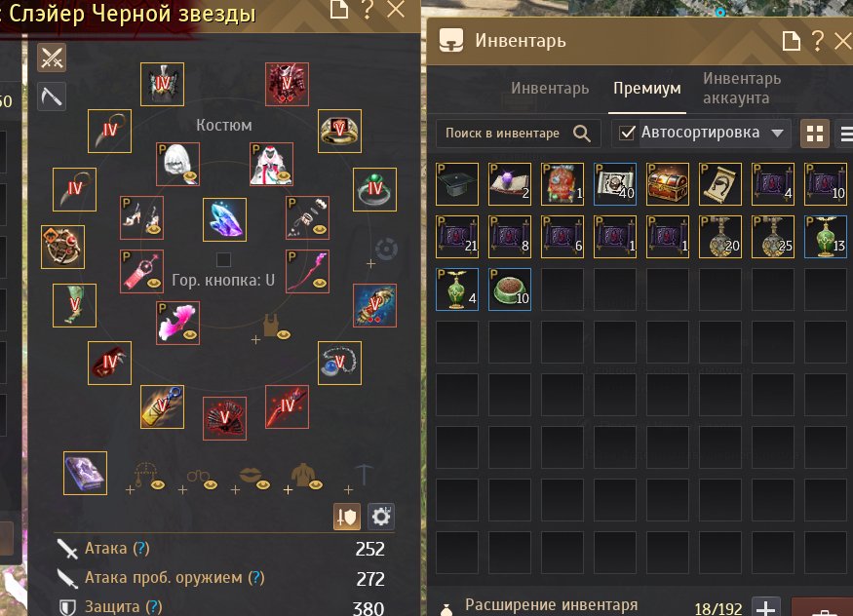Screen dimensions: 853x616
Task: Click the help question mark in Инвентарь header
Action: tap(817, 41)
